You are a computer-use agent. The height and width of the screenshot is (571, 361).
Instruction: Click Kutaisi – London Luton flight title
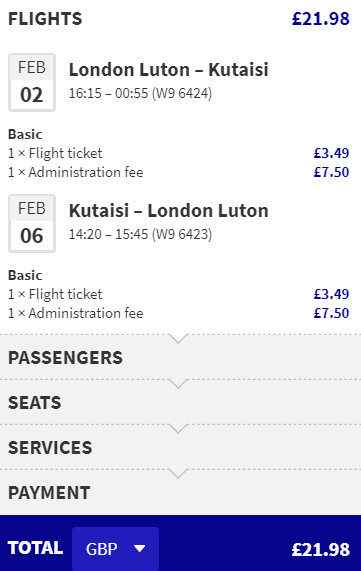coord(169,210)
